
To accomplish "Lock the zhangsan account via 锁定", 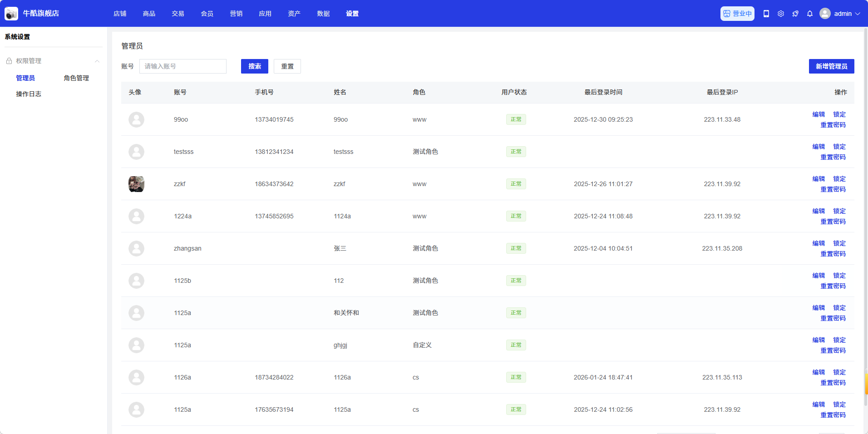I will coord(839,243).
